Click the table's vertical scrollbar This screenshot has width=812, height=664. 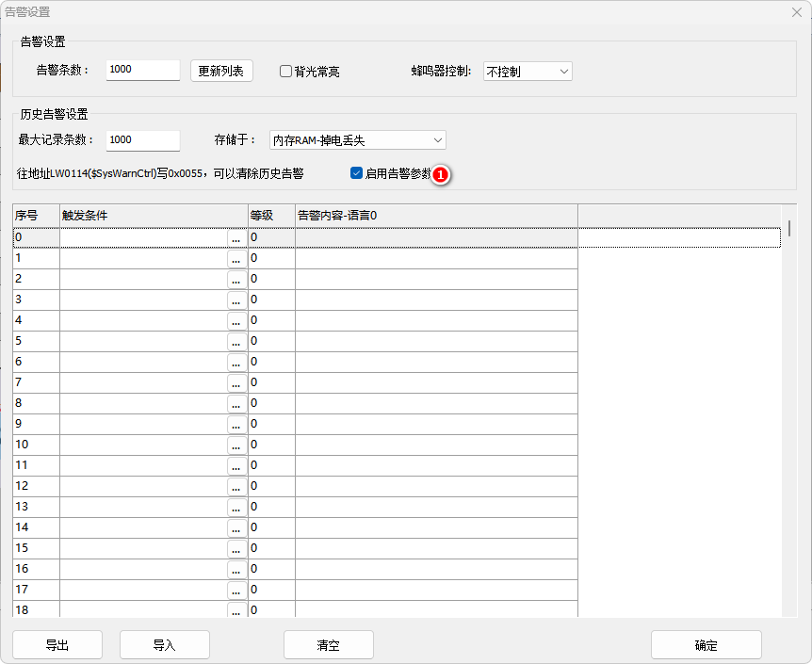click(x=788, y=229)
